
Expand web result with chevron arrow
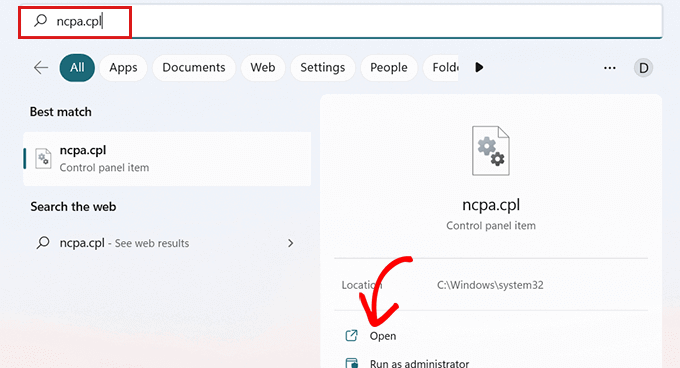tap(291, 243)
